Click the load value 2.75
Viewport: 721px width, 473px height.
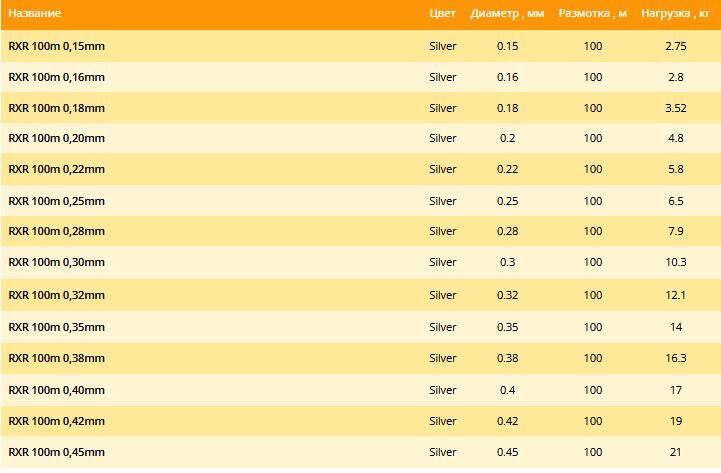coord(675,46)
